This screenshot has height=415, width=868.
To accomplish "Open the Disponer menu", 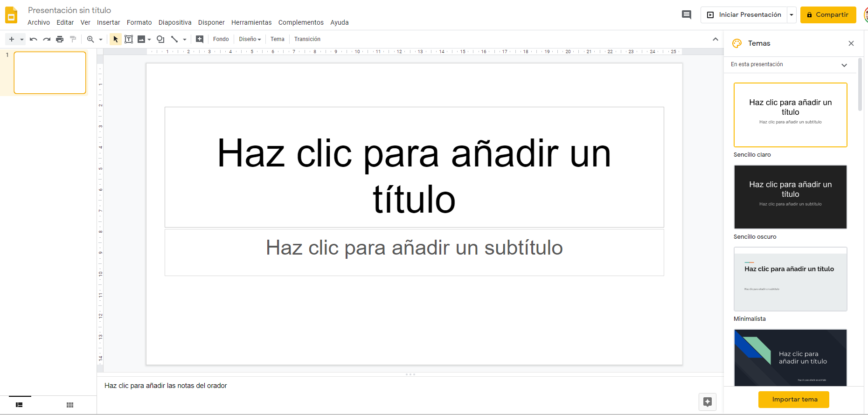I will click(x=211, y=22).
